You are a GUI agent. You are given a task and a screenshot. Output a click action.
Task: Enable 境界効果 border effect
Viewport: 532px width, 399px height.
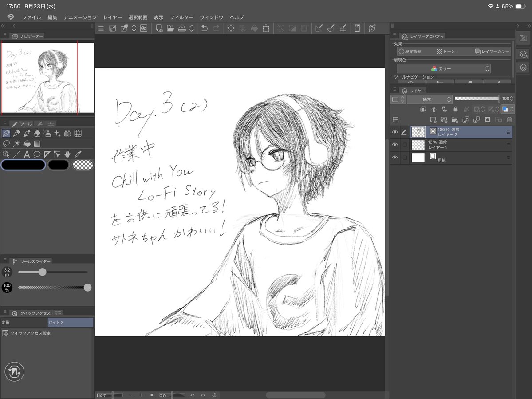pos(410,51)
